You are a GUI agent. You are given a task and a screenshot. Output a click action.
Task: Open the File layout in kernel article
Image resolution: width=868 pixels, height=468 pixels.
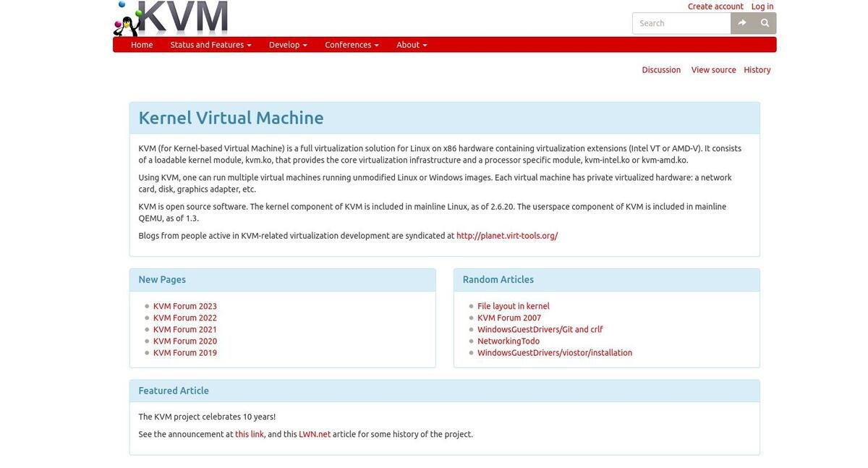(514, 305)
